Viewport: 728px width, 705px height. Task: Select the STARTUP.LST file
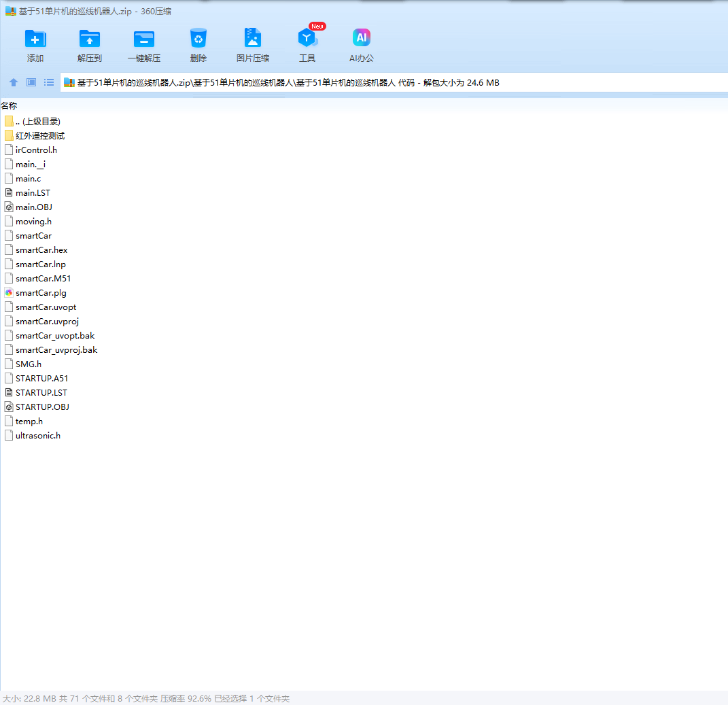point(36,393)
